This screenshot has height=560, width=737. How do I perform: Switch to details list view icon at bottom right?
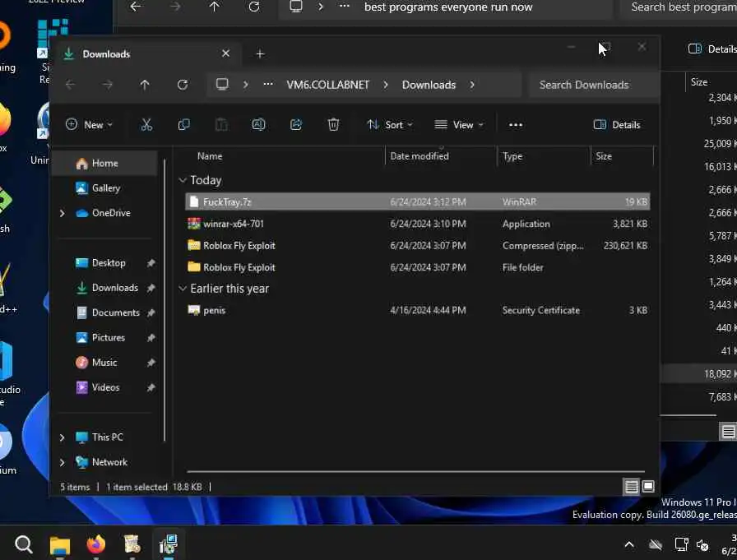coord(631,487)
